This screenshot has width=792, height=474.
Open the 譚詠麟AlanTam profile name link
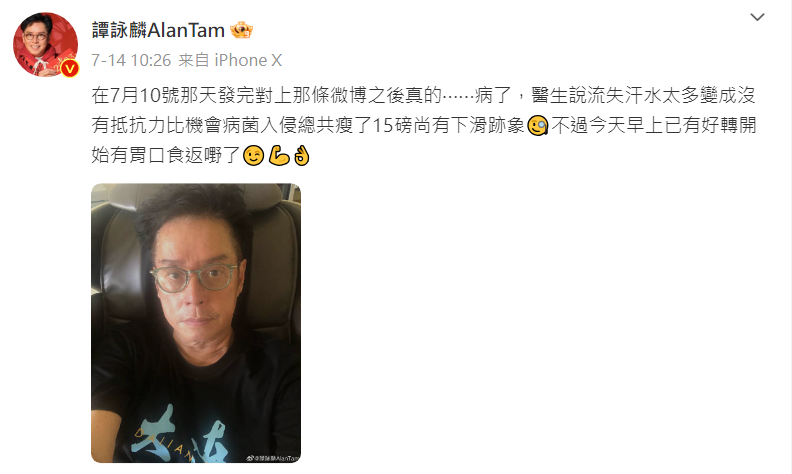point(158,30)
